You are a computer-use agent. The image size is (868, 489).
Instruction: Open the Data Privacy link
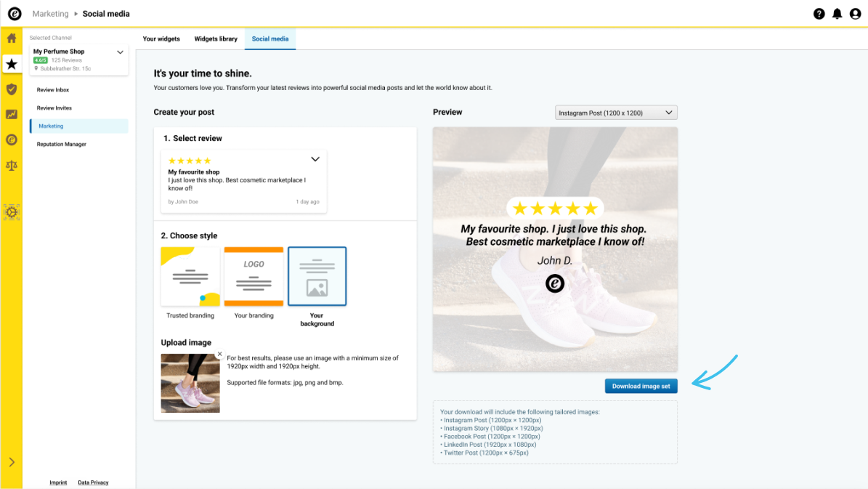pos(93,482)
